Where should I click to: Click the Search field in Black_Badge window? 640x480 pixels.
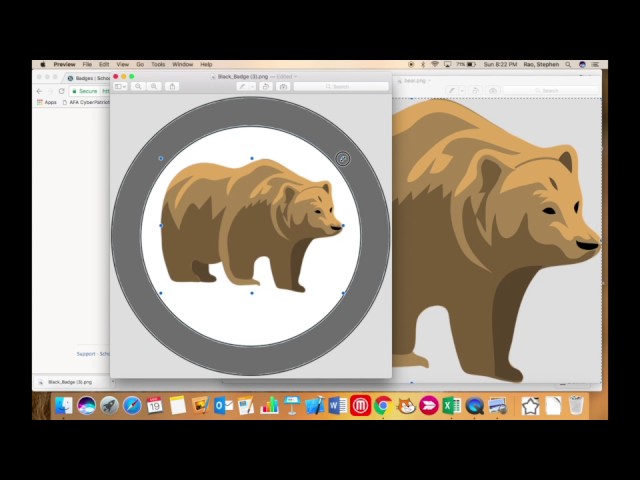(341, 87)
